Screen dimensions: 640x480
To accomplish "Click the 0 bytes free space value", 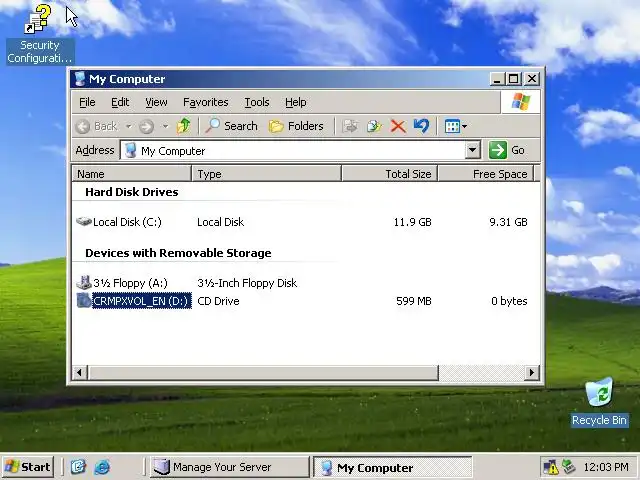I will (x=509, y=301).
